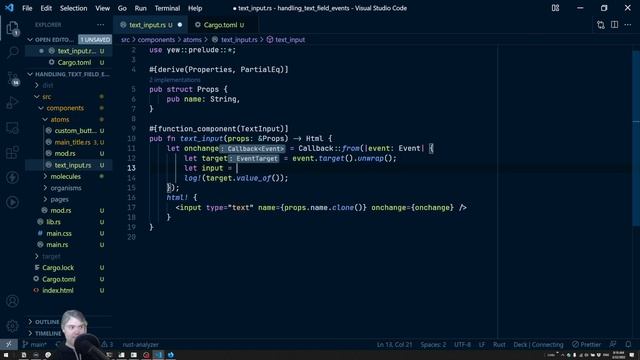Open the Search view in activity bar
Image resolution: width=640 pixels, height=360 pixels.
click(x=12, y=52)
